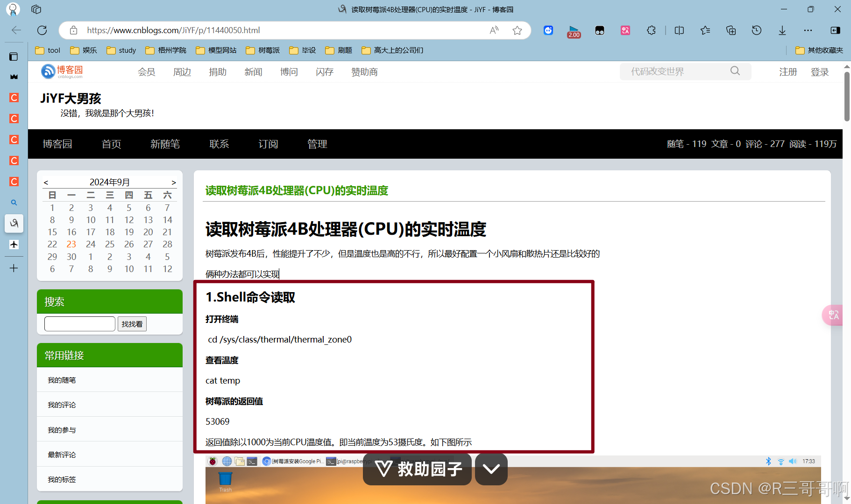Open the 2.00 speed extension icon
Viewport: 851px width, 504px height.
tap(574, 31)
